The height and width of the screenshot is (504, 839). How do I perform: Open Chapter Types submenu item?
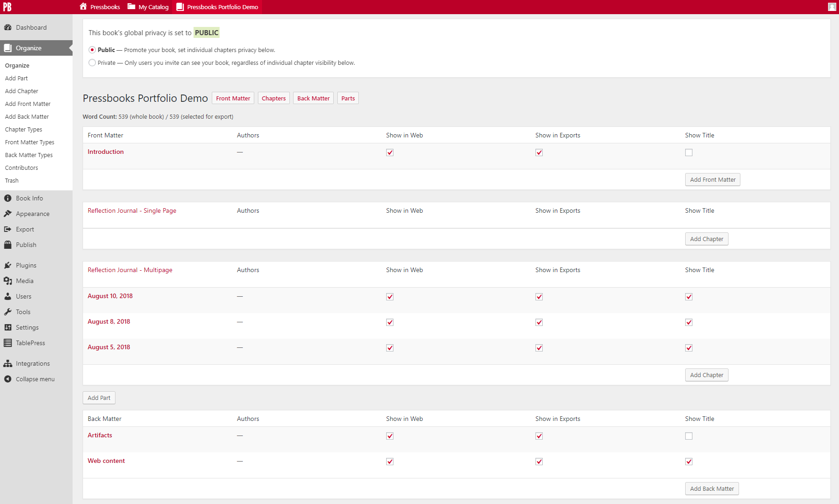[x=23, y=129]
